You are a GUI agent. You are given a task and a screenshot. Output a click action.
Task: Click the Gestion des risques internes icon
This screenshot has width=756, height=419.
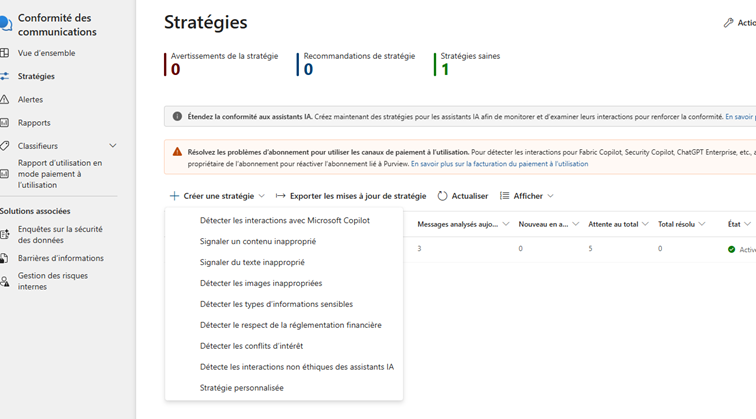pyautogui.click(x=5, y=281)
